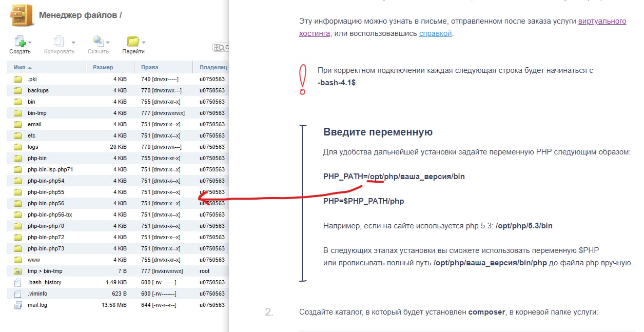Screen dimensions: 644x332
Task: Click the mail.log file icon
Action: (x=18, y=305)
